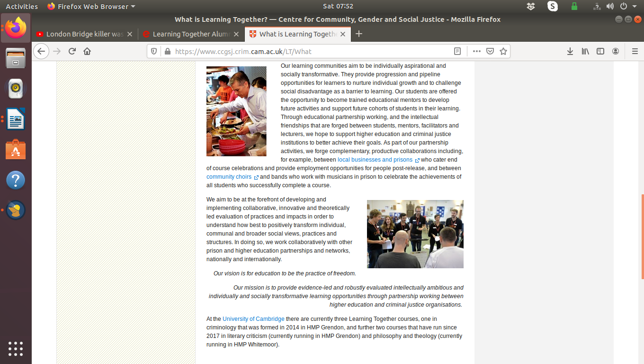This screenshot has height=364, width=644.
Task: Open a new browser tab
Action: (359, 34)
